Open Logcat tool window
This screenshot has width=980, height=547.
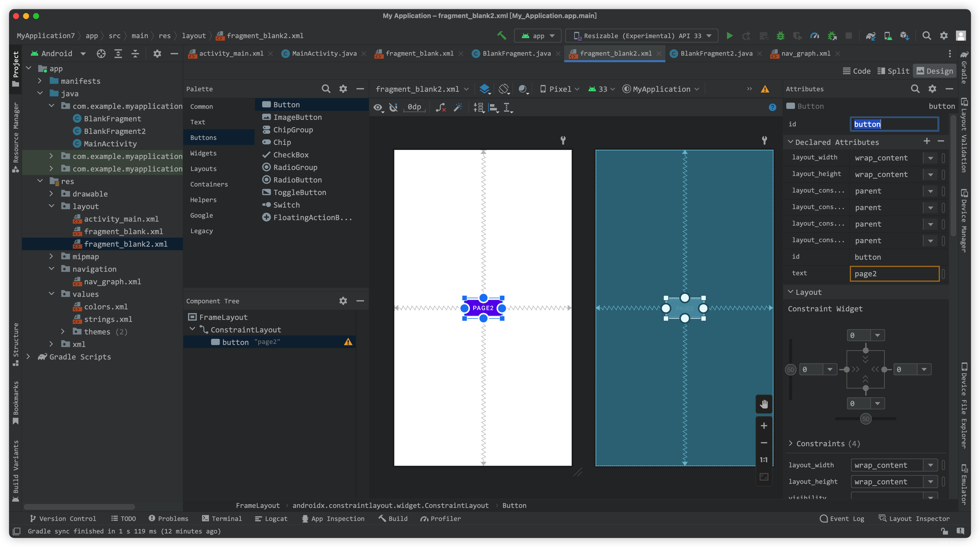(x=271, y=518)
